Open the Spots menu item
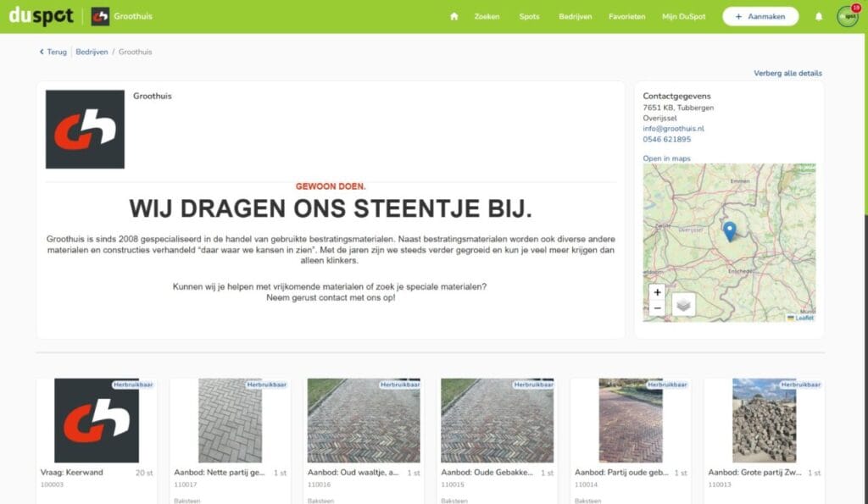Screen dimensions: 868x504 [x=529, y=17]
